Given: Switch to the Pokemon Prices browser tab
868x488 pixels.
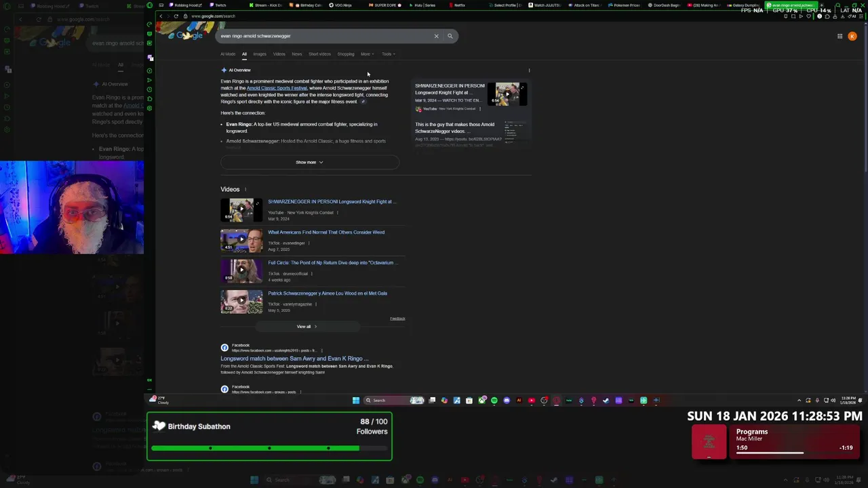Looking at the screenshot, I should [x=624, y=5].
